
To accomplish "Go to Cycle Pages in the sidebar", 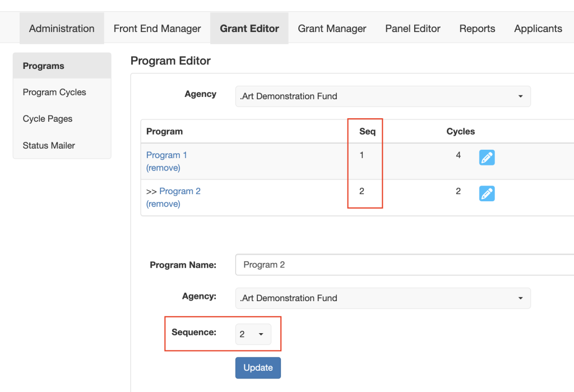I will pyautogui.click(x=48, y=119).
